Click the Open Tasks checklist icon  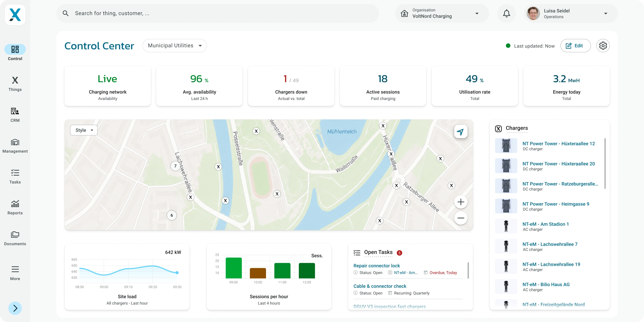tap(357, 252)
